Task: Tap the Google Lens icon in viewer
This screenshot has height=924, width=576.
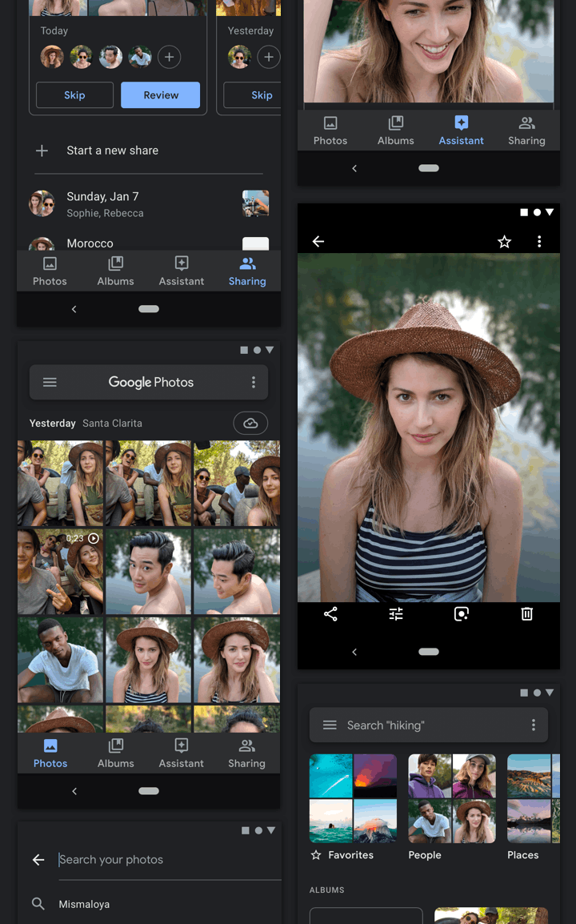Action: [x=461, y=614]
